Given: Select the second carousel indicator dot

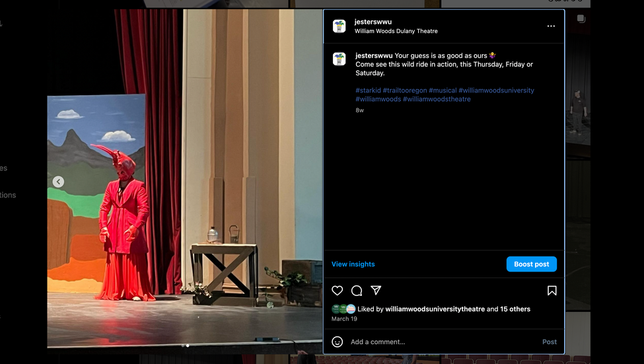Looking at the screenshot, I should pyautogui.click(x=188, y=346).
